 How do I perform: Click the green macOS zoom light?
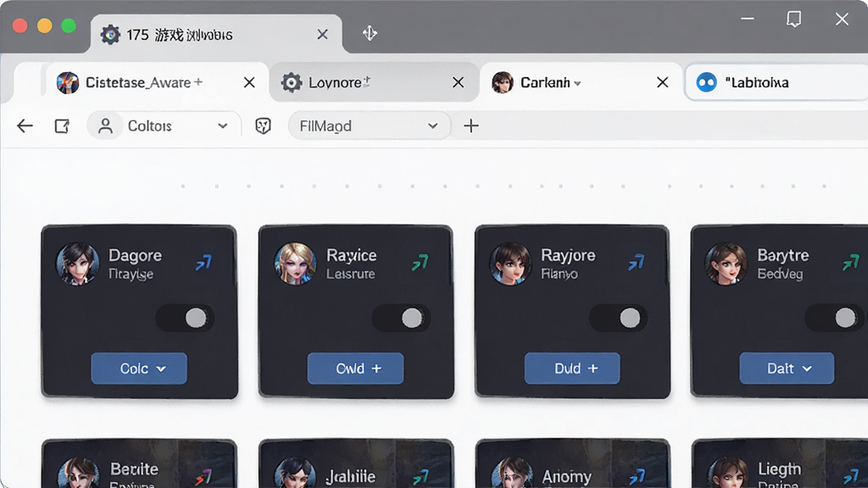coord(69,26)
